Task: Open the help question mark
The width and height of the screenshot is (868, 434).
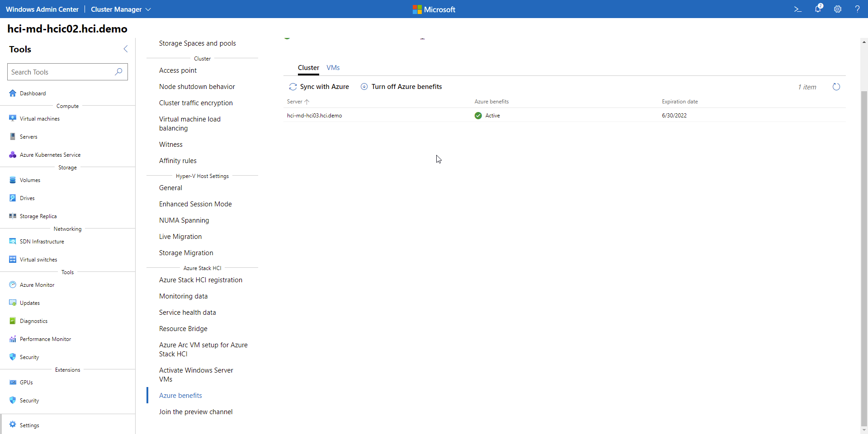Action: pyautogui.click(x=857, y=9)
